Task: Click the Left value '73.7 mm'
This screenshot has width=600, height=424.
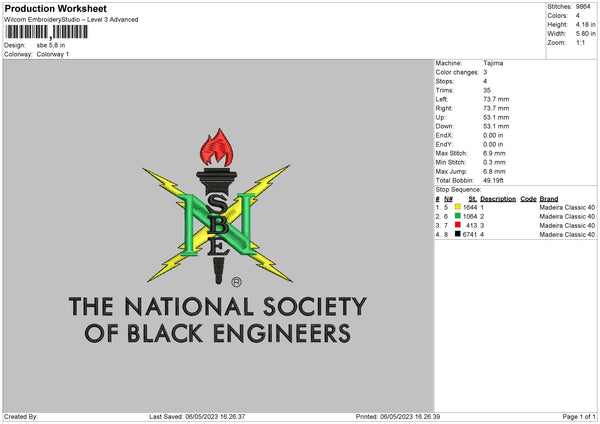Action: click(x=496, y=99)
